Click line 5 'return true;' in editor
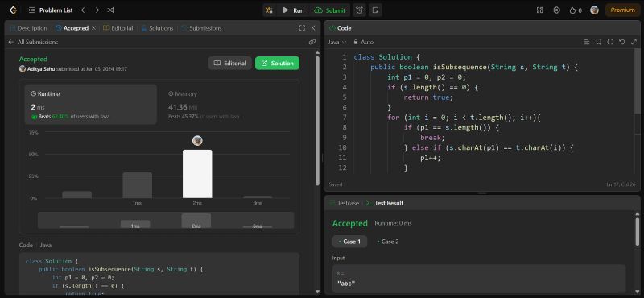 click(x=428, y=97)
